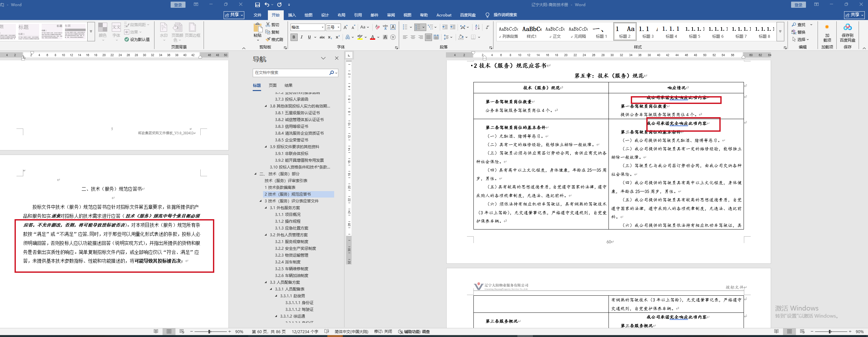The height and width of the screenshot is (337, 868).
Task: Show or hide paragraph marks
Action: coord(487,27)
